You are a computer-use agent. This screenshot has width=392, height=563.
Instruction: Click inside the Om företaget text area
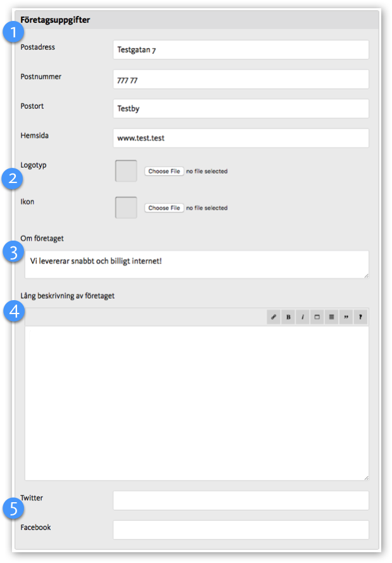click(196, 264)
